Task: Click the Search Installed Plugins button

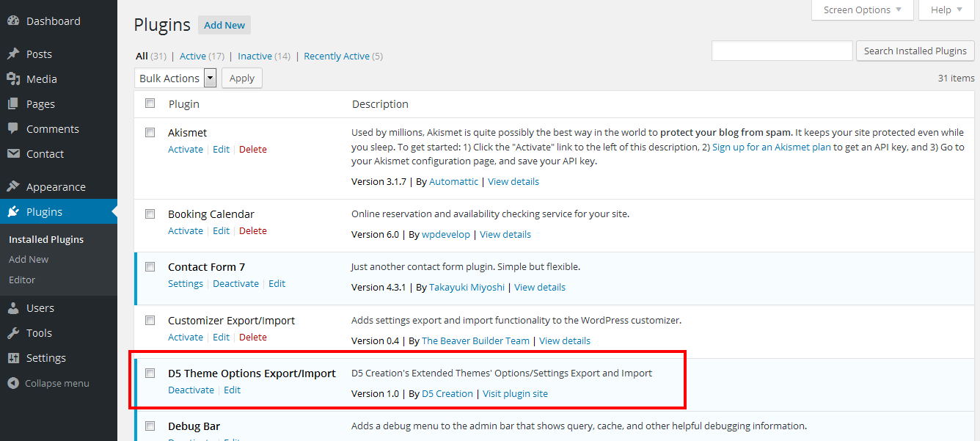Action: [915, 51]
